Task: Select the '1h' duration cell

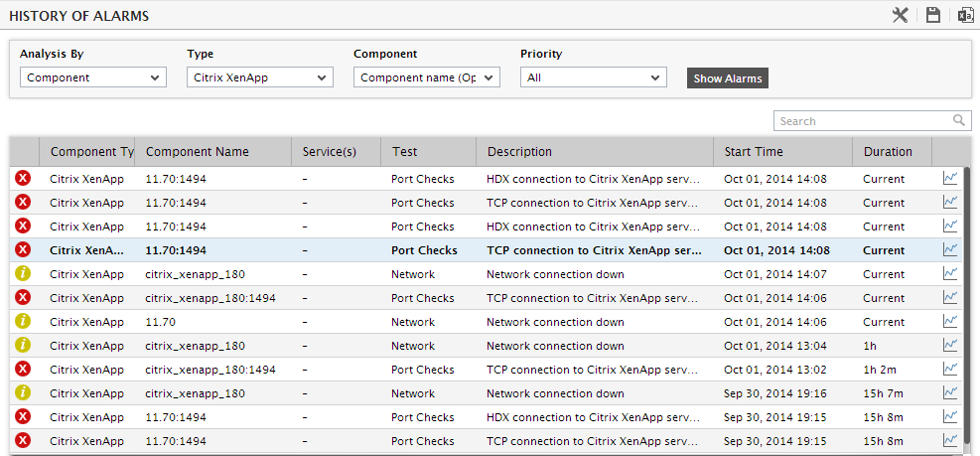Action: (870, 346)
